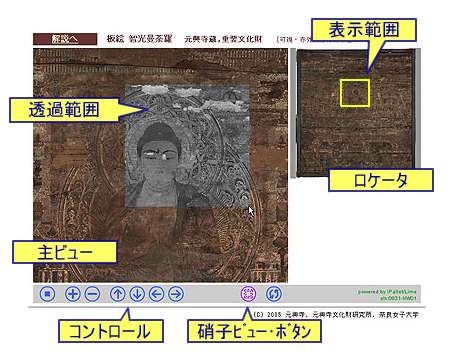This screenshot has width=450, height=360.
Task: Click the circular-arrows swap icon
Action: tap(274, 294)
